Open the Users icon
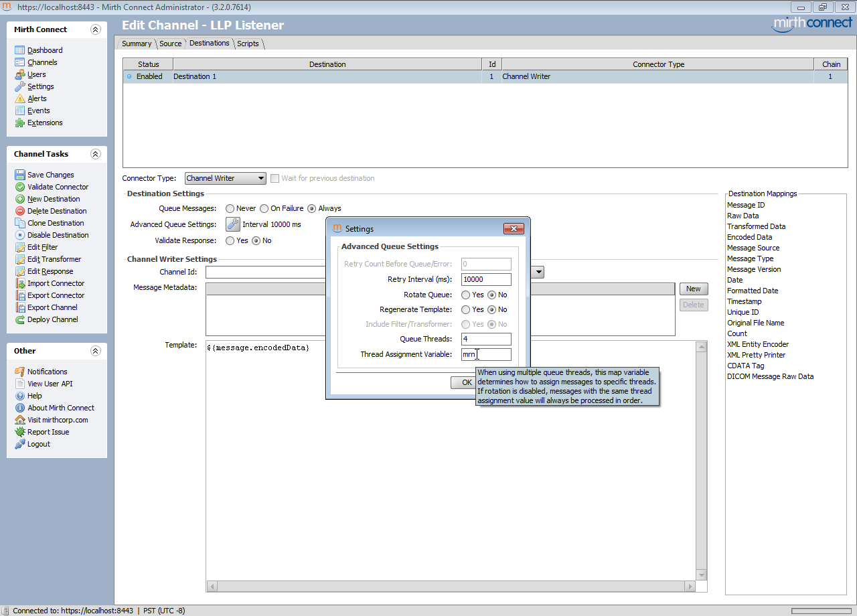The image size is (857, 616). (20, 74)
